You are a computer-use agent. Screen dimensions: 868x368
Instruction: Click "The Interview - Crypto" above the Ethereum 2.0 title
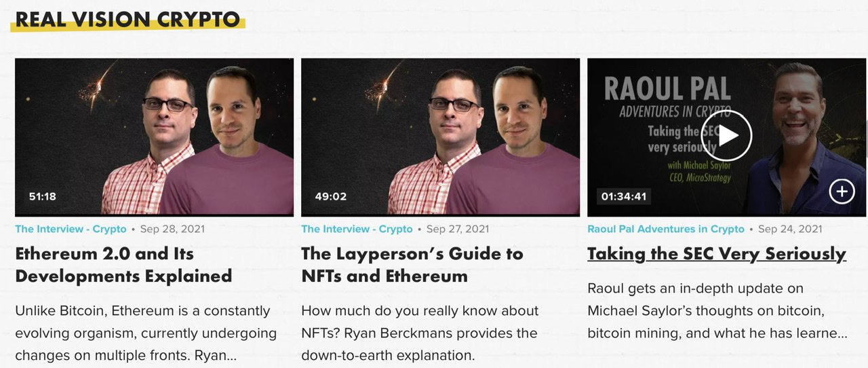point(71,229)
